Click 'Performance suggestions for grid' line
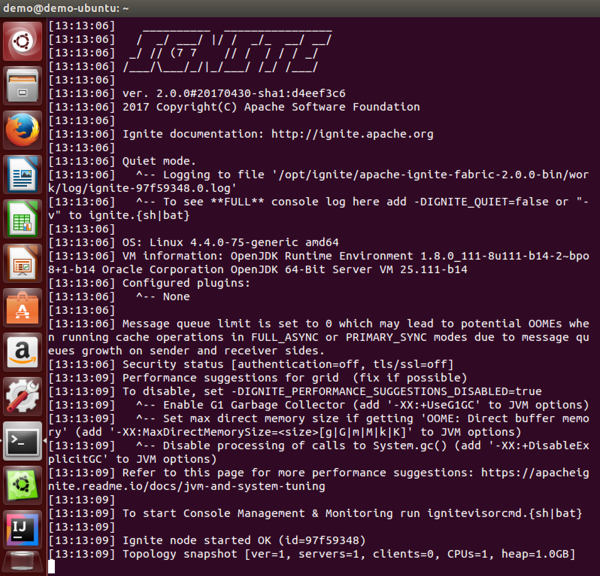The height and width of the screenshot is (576, 600). (x=295, y=378)
